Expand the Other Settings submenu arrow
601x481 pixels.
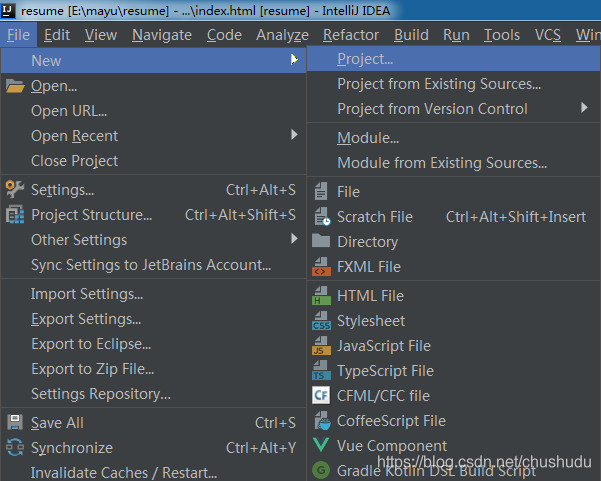point(294,238)
